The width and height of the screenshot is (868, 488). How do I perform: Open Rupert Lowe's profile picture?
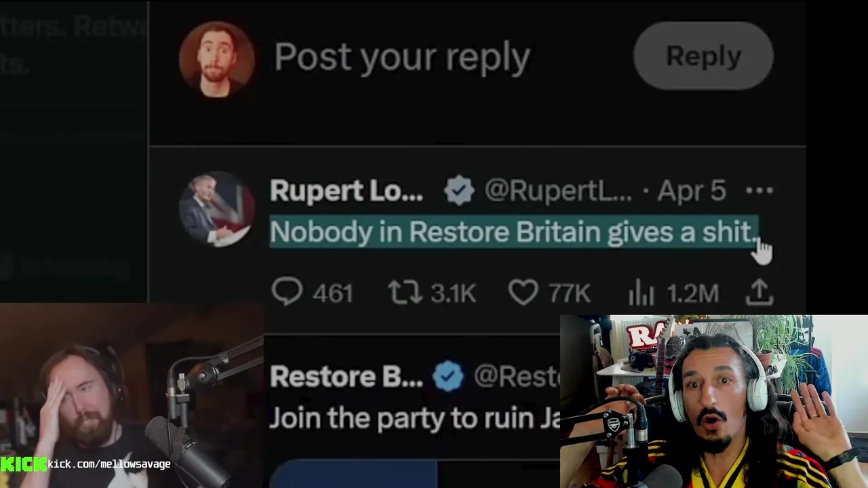coord(217,209)
